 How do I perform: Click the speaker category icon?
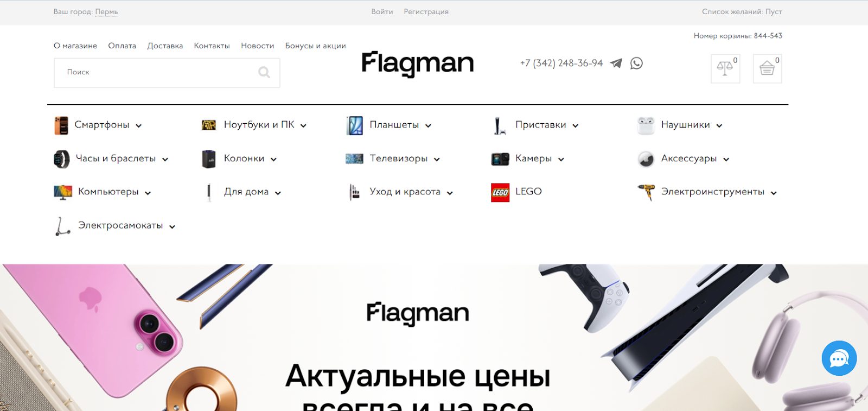coord(209,159)
